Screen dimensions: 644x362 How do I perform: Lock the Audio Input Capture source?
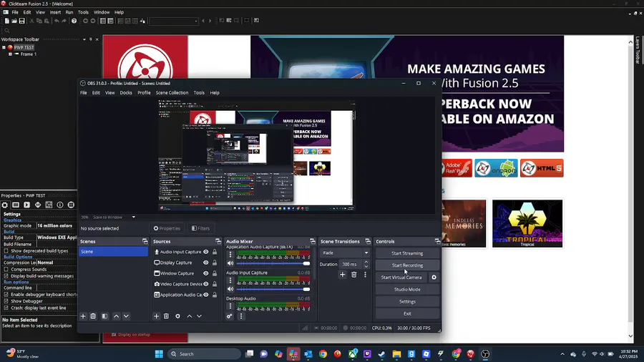pyautogui.click(x=215, y=252)
